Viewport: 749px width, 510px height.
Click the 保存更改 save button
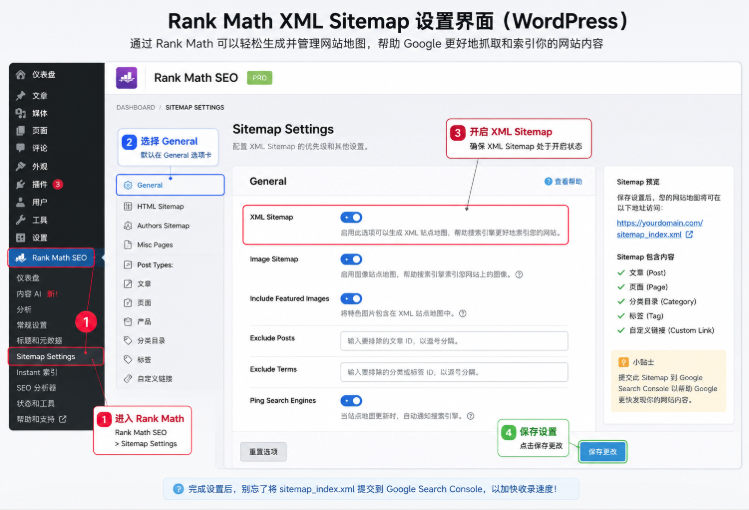(x=602, y=452)
